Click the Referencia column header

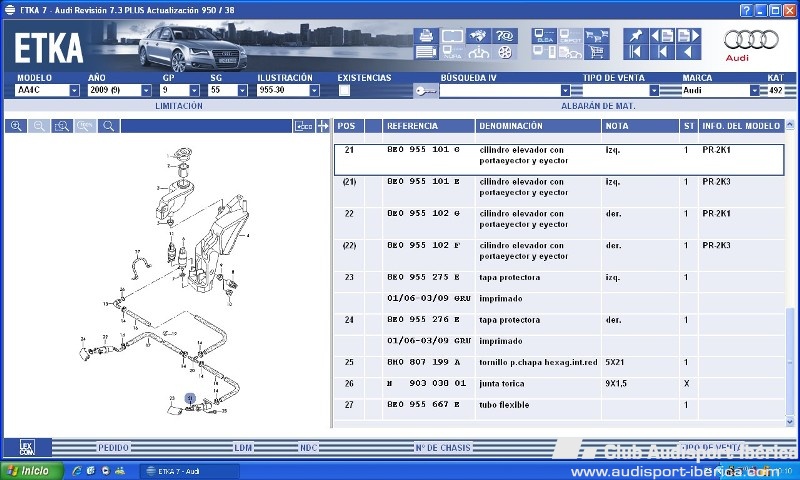click(x=429, y=126)
